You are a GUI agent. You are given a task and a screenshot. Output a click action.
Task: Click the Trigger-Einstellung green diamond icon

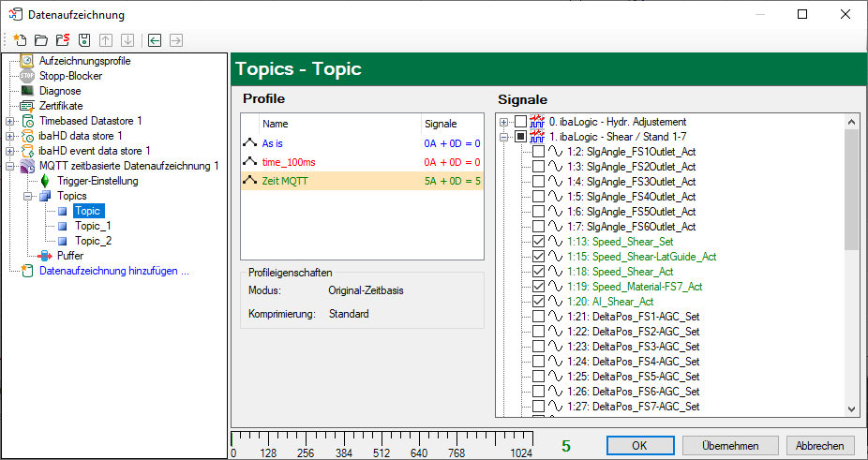click(x=45, y=181)
